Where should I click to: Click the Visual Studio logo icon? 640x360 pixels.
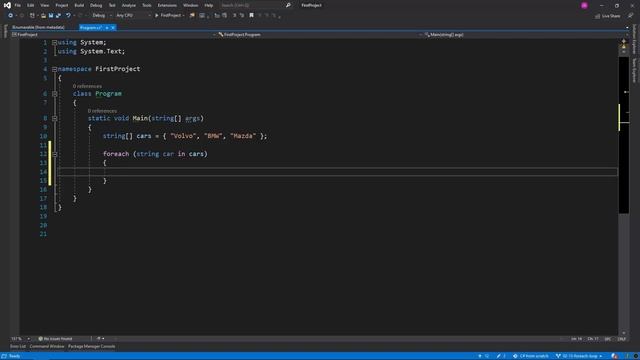click(7, 5)
